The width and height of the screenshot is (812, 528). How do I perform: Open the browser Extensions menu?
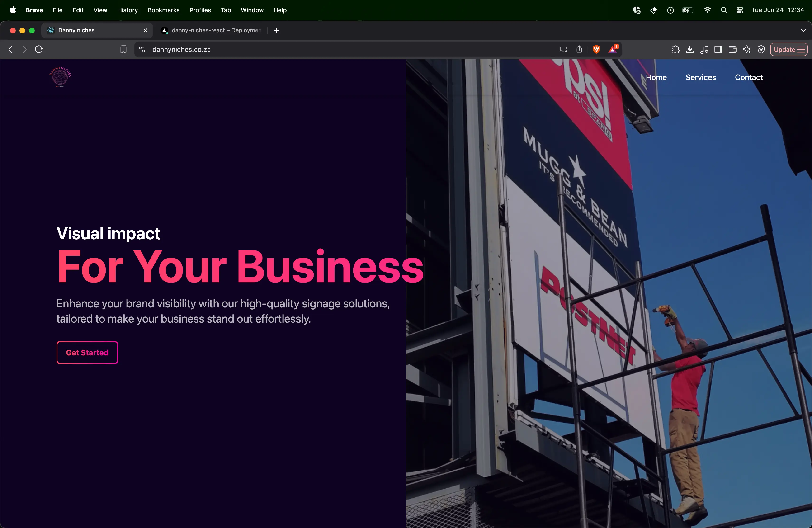click(x=675, y=49)
